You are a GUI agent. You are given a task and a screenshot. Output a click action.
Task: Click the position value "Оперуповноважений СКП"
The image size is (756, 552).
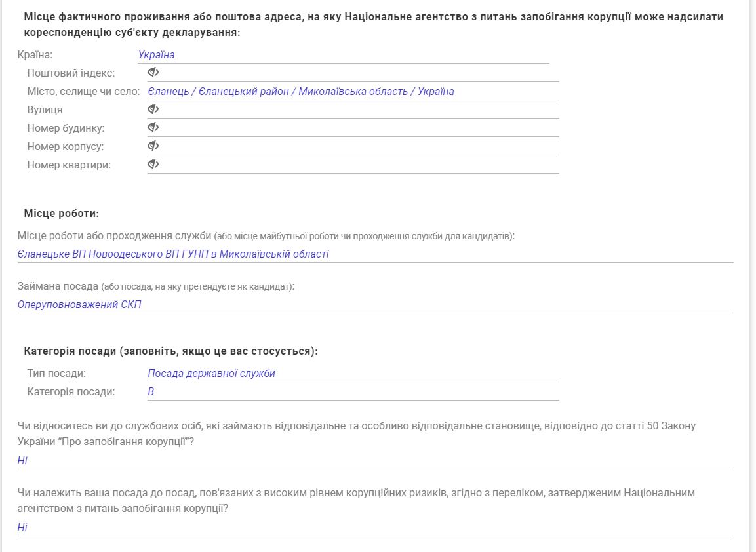click(x=79, y=305)
